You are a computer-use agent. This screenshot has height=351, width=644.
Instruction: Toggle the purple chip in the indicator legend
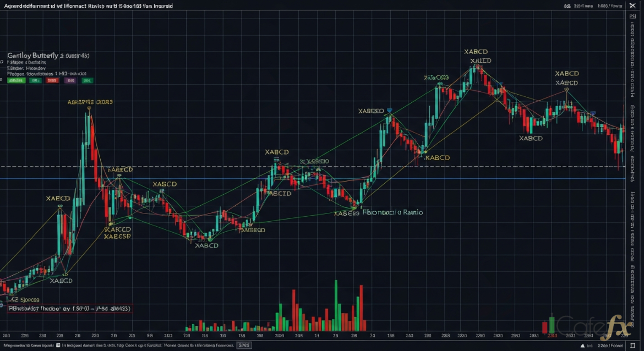pyautogui.click(x=70, y=80)
